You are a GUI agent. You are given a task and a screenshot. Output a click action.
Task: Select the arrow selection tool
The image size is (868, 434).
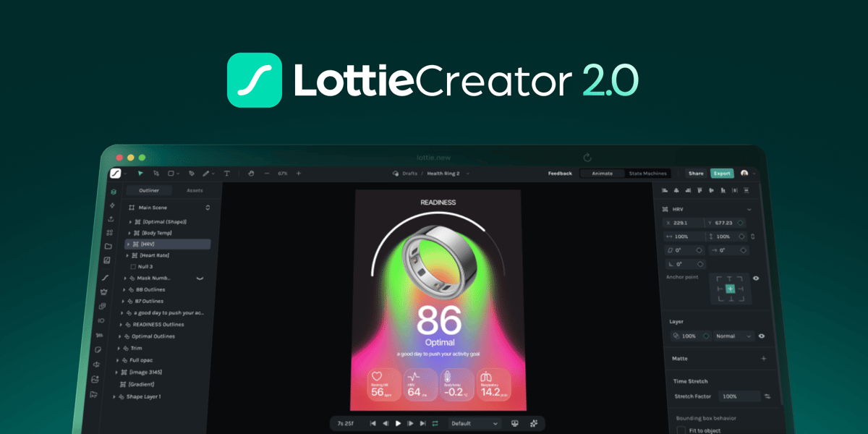(141, 174)
